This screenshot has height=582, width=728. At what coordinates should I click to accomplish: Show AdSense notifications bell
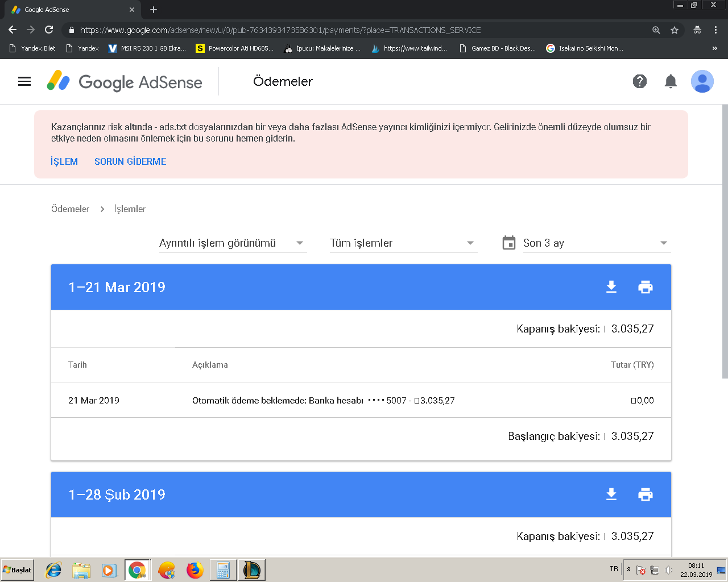(671, 81)
